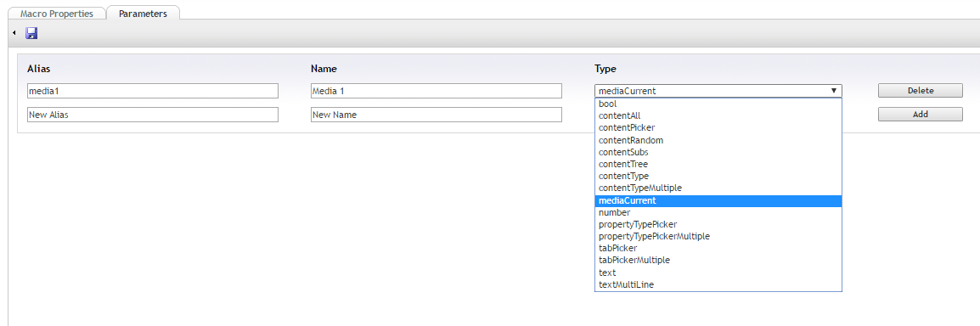Viewport: 980px width, 326px height.
Task: Switch to the Macro Properties tab
Action: 57,13
